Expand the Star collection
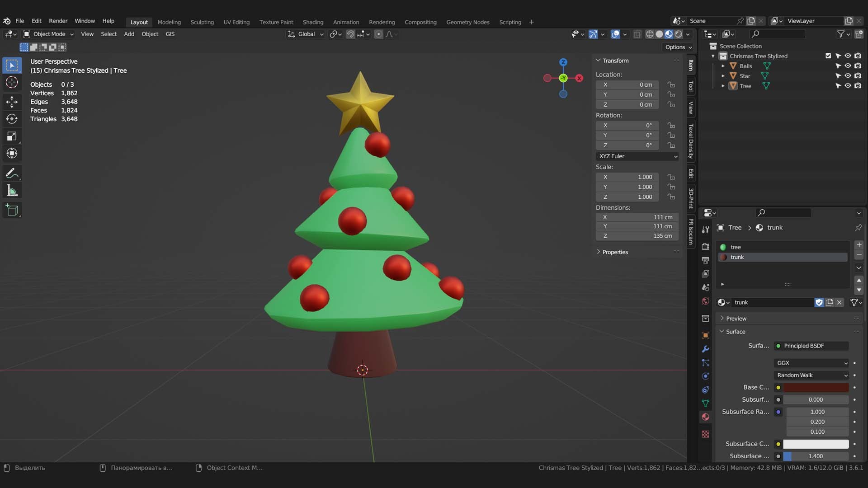The height and width of the screenshot is (488, 868). [723, 76]
